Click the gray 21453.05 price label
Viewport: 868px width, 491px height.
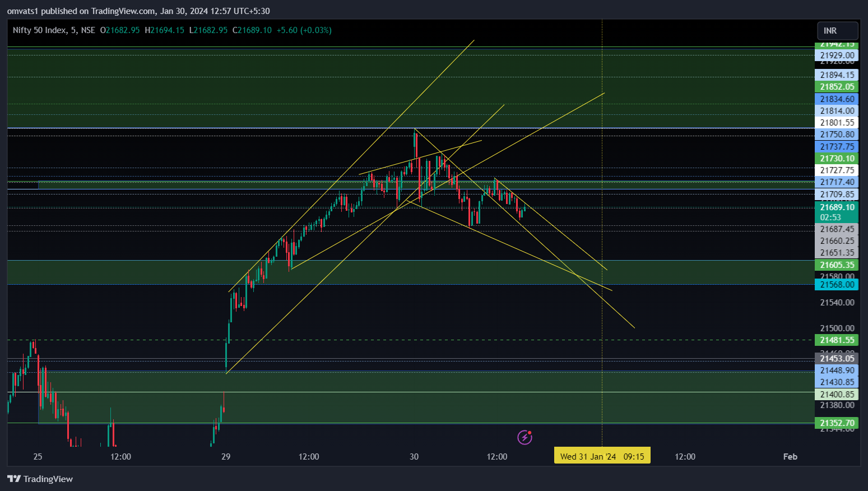click(x=836, y=358)
